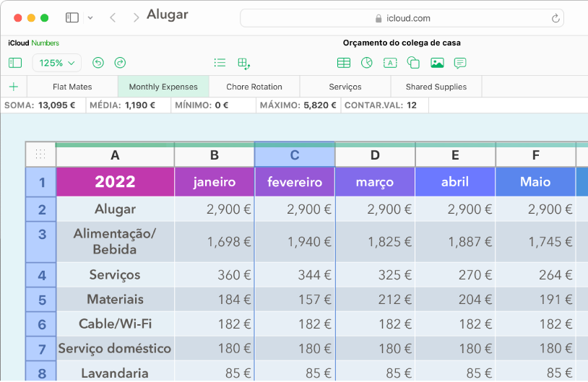Click the MÁXIMO 5,820 € summary

pos(298,105)
